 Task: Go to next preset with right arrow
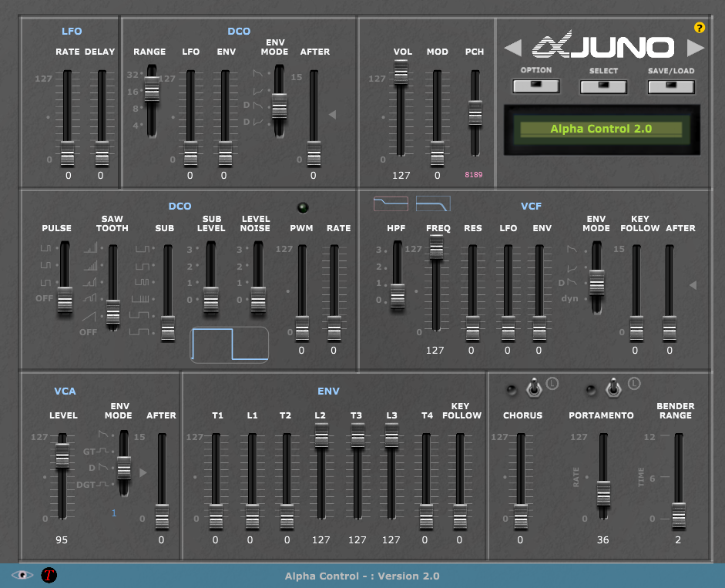[696, 48]
